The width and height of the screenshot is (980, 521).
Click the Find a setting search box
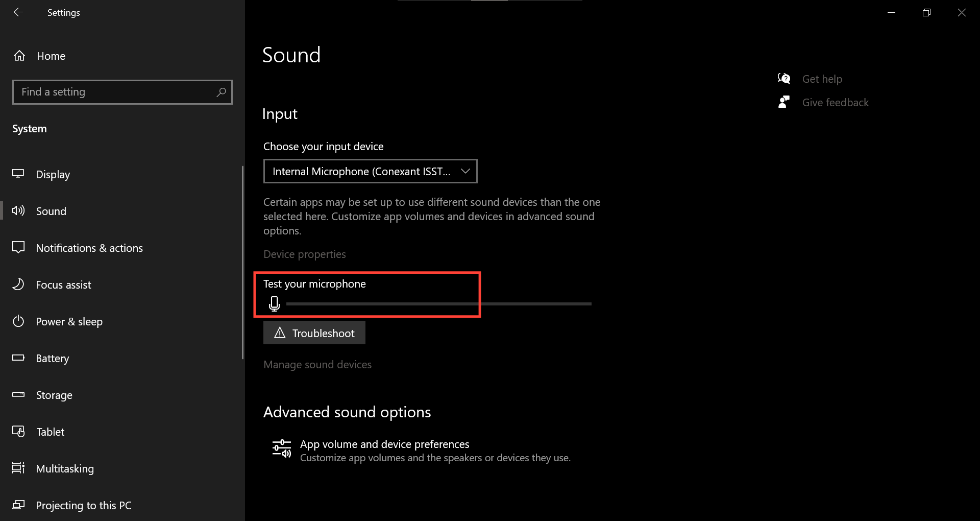122,92
